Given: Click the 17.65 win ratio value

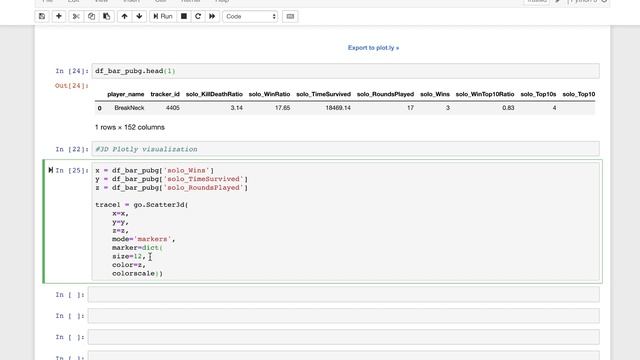Looking at the screenshot, I should click(x=282, y=108).
